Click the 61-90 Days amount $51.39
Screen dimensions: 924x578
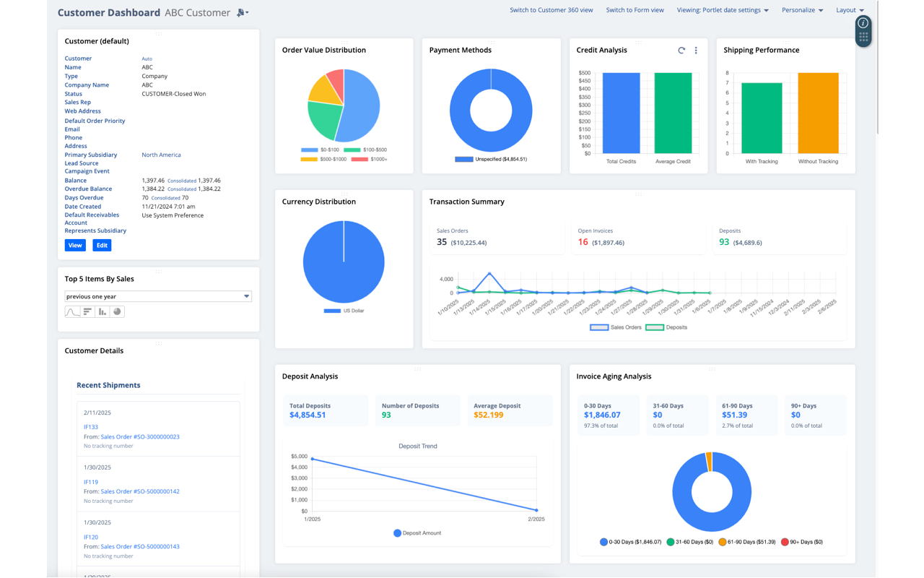(x=734, y=415)
